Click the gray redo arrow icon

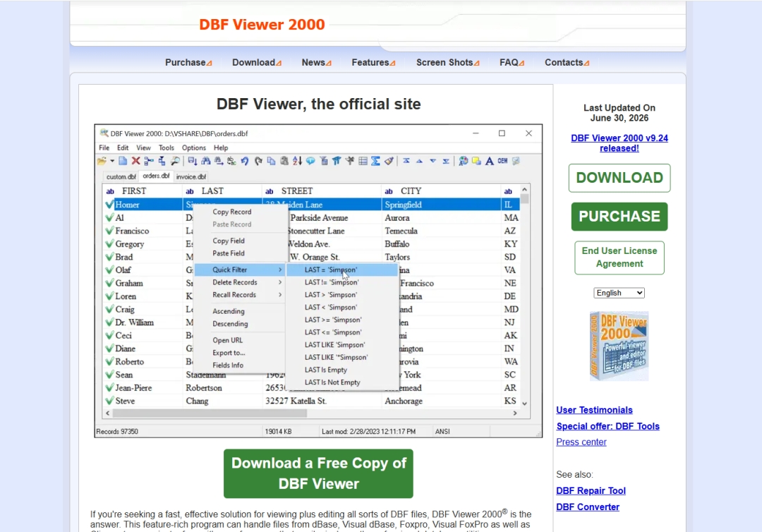pos(258,161)
